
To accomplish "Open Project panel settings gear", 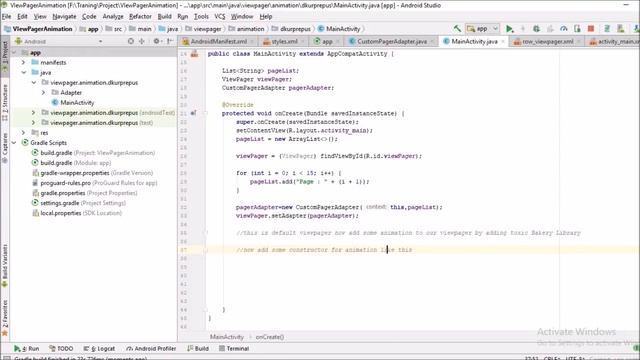I will pyautogui.click(x=156, y=41).
